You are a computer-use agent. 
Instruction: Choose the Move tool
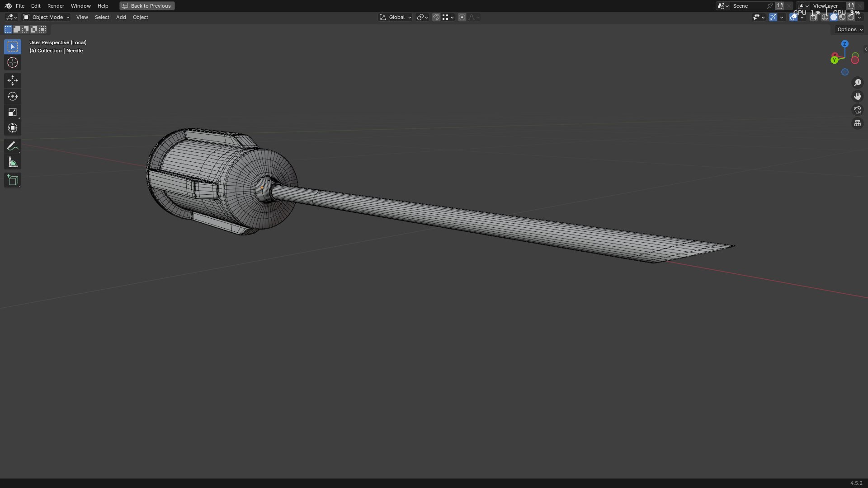(13, 80)
